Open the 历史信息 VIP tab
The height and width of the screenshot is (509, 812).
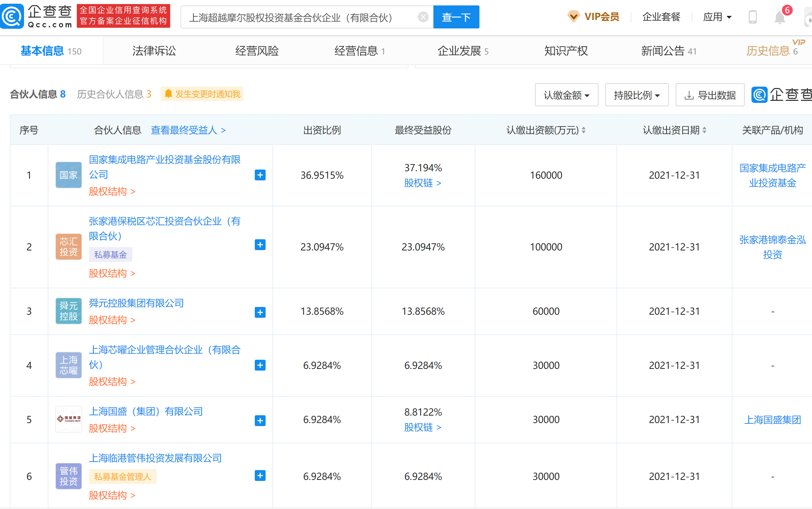(x=772, y=51)
